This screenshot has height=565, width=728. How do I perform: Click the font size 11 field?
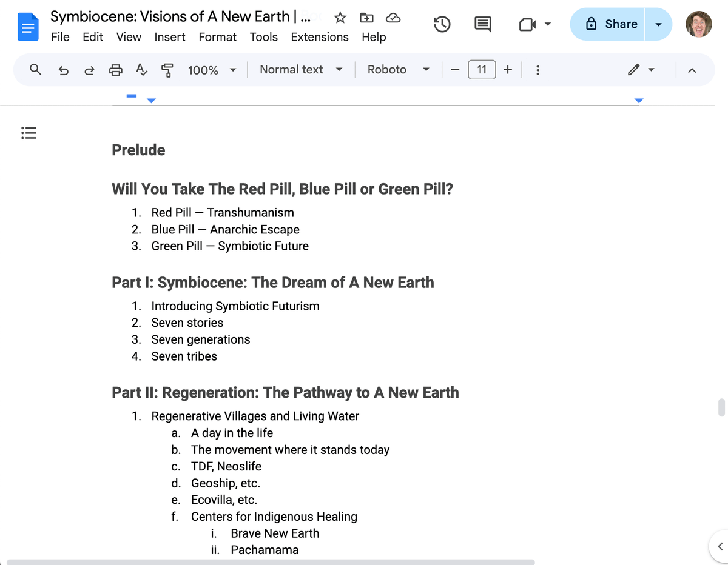[x=482, y=70]
